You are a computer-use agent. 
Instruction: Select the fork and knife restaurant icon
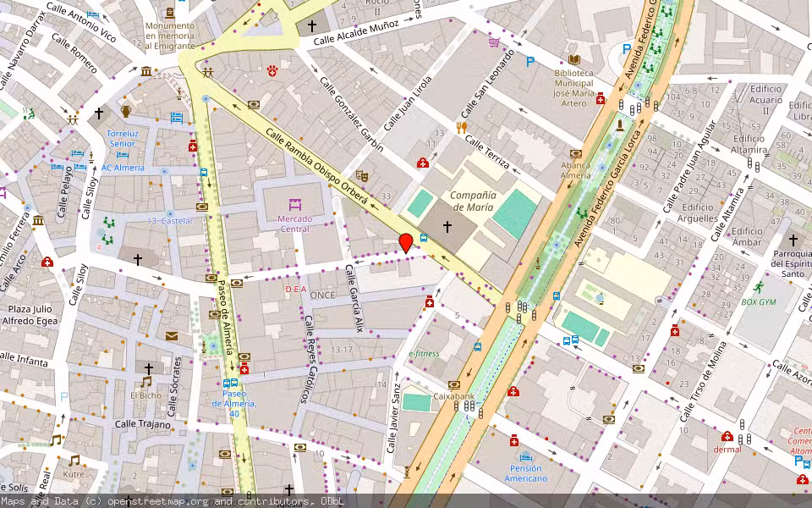click(461, 127)
